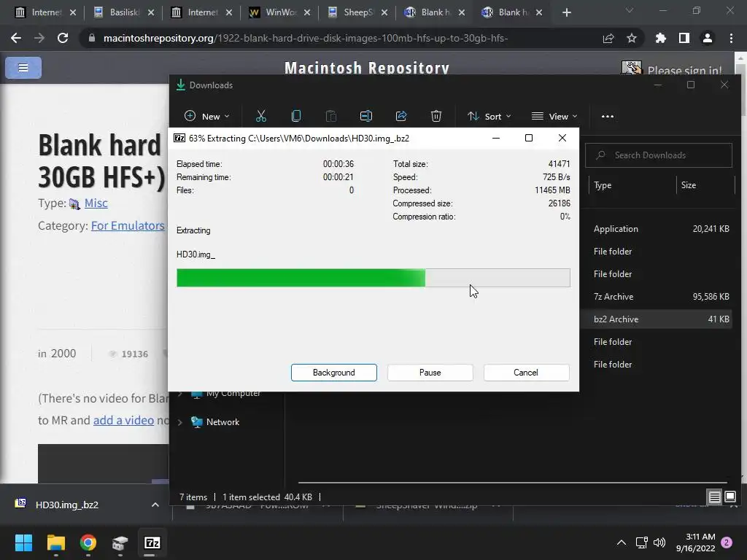Click the Please sign in link
This screenshot has height=560, width=747.
click(x=684, y=71)
